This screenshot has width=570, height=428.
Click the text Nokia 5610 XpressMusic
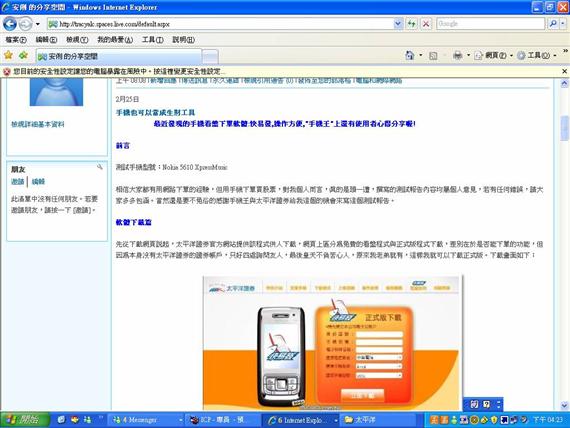pos(195,167)
